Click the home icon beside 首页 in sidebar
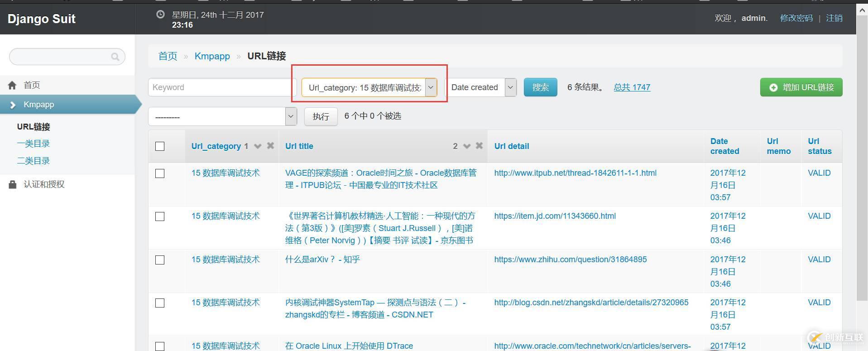 12,85
